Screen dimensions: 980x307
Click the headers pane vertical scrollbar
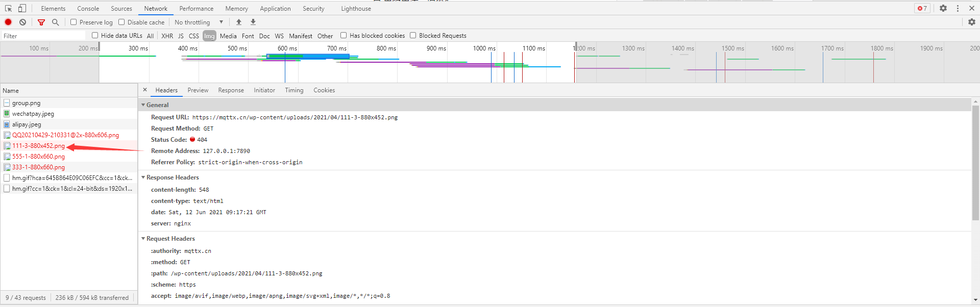[975, 163]
